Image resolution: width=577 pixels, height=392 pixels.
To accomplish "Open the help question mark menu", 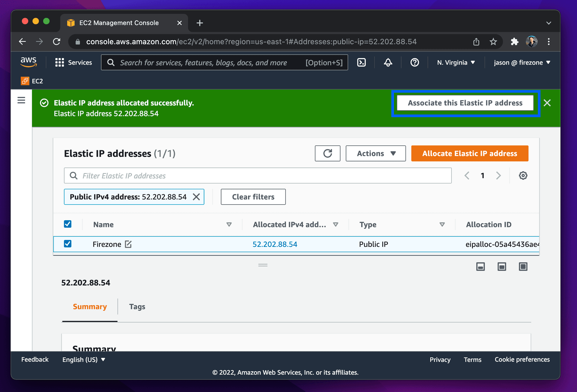I will pos(414,62).
